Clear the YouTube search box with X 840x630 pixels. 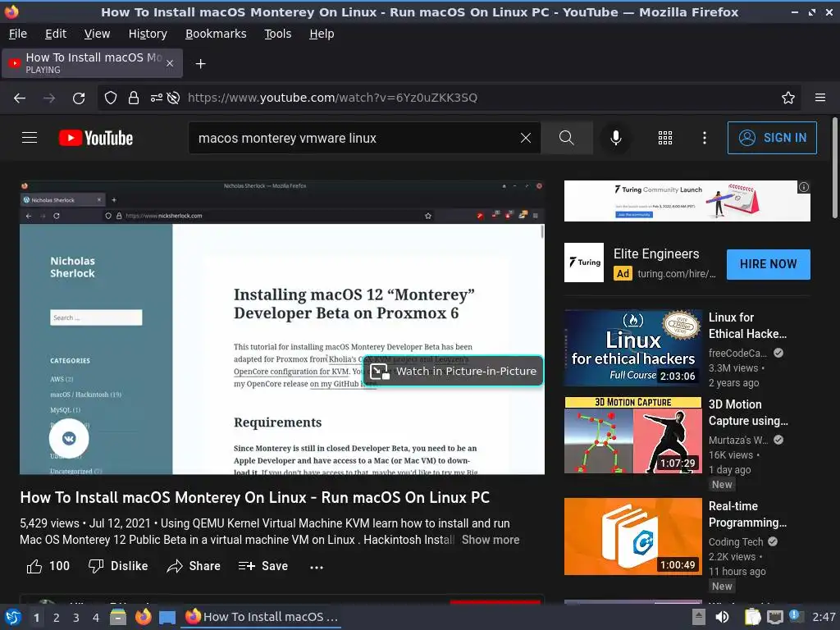pos(526,138)
